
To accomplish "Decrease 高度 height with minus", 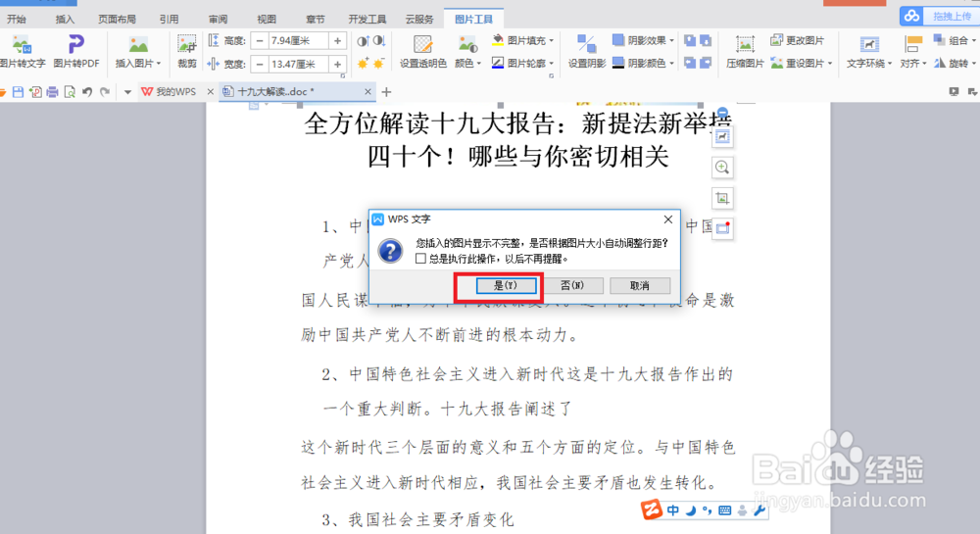I will coord(260,40).
